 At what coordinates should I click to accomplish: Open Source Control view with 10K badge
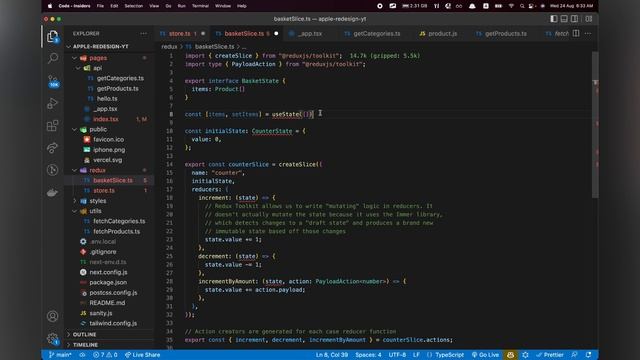point(53,81)
